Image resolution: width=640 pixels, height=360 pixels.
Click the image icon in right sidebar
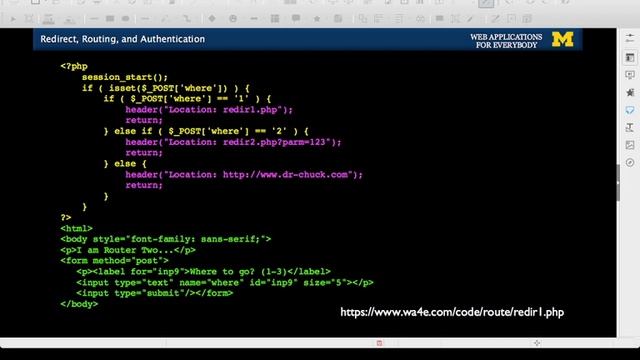(x=630, y=145)
